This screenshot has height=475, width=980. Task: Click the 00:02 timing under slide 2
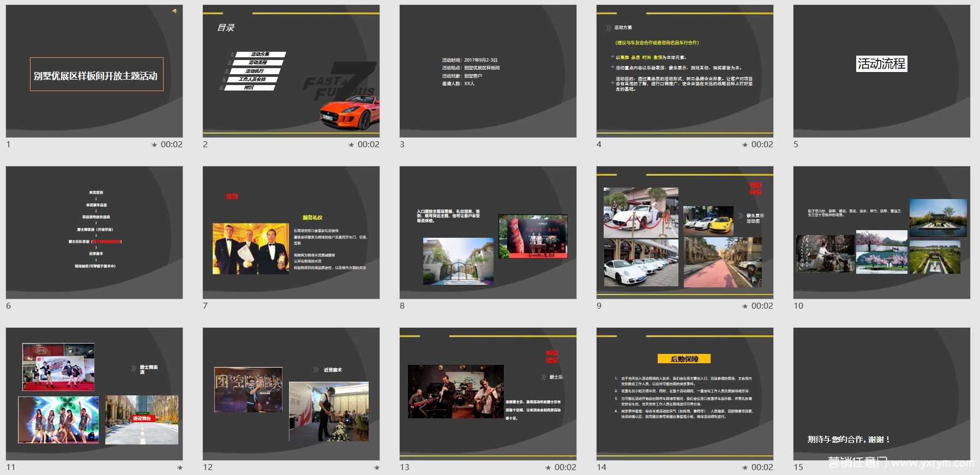pyautogui.click(x=369, y=145)
